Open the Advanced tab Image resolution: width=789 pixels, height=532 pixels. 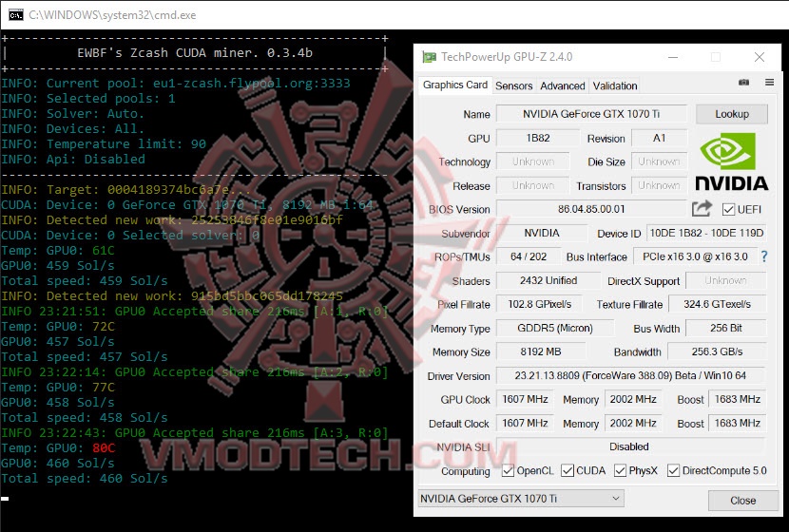(x=562, y=86)
